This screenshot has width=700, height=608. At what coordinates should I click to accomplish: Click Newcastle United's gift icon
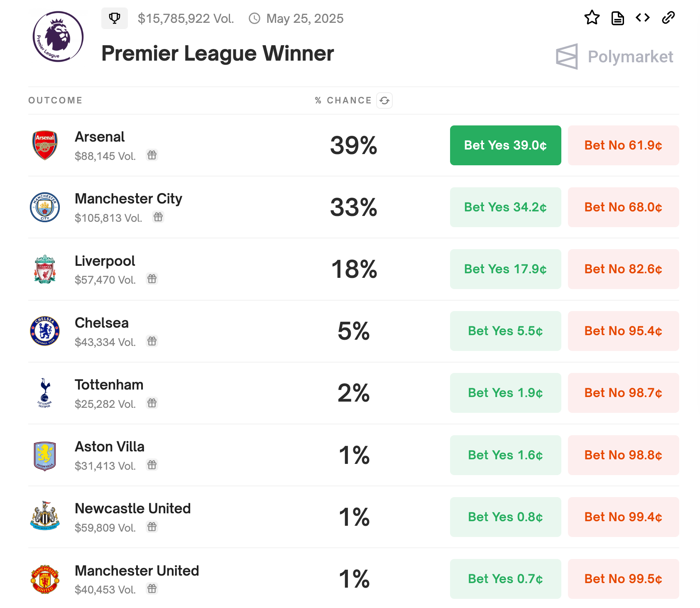pyautogui.click(x=152, y=527)
